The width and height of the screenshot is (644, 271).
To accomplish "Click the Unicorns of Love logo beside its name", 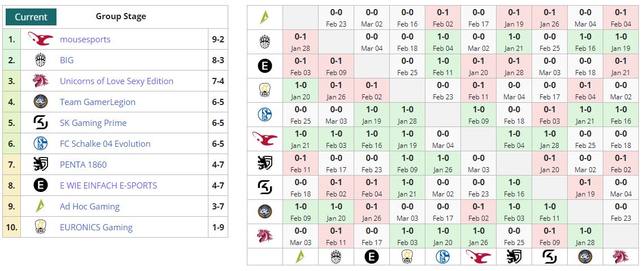I will click(40, 81).
